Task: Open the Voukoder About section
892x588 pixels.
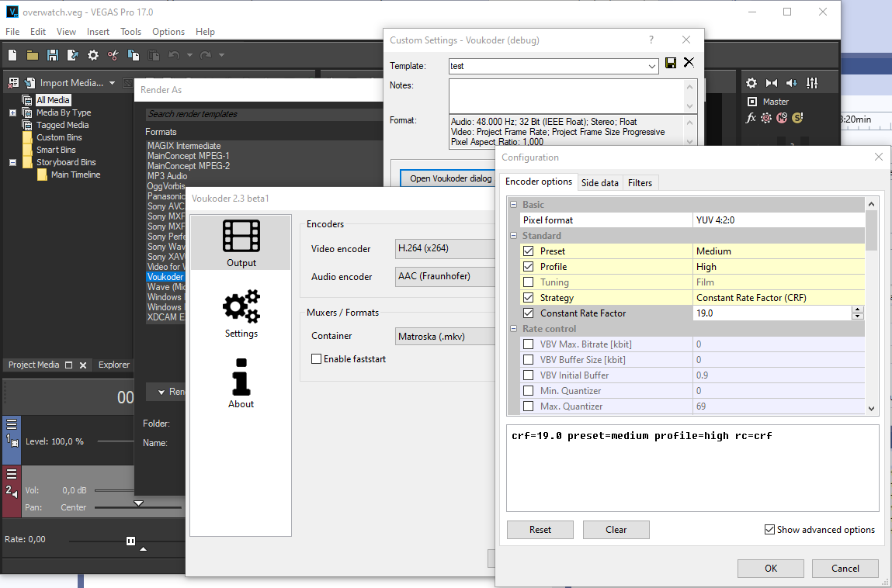Action: tap(241, 383)
